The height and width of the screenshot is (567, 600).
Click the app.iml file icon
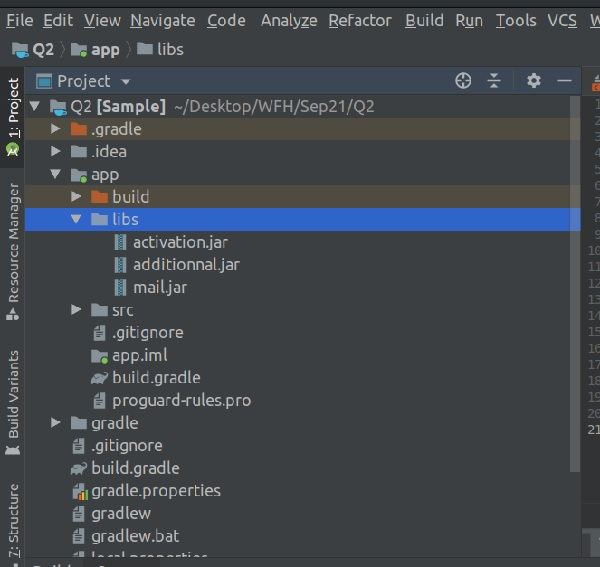point(99,355)
